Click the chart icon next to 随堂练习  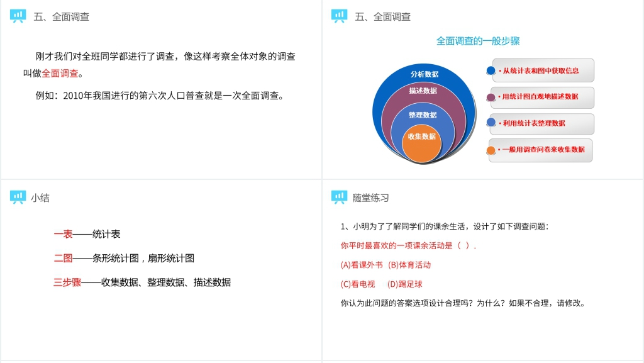click(x=339, y=198)
